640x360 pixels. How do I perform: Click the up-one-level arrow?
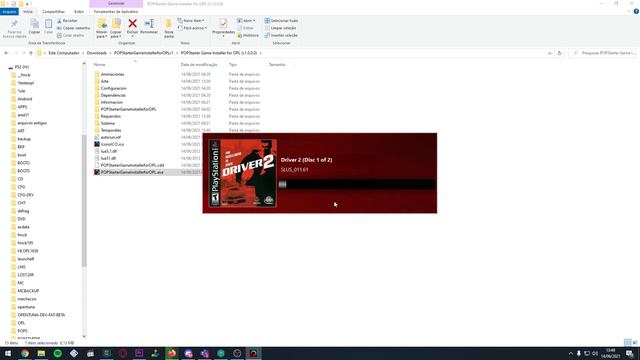point(31,53)
